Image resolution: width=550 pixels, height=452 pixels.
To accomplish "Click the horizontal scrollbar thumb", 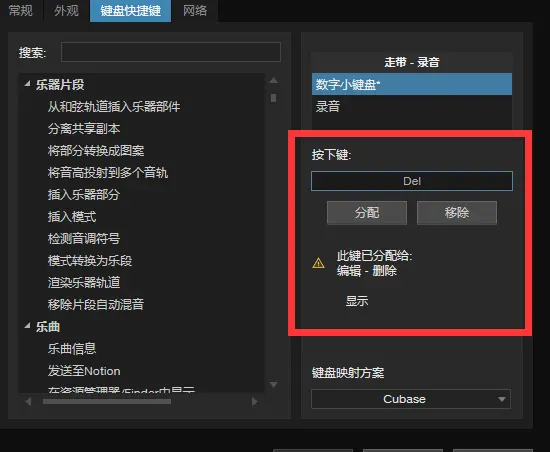I will pos(107,402).
